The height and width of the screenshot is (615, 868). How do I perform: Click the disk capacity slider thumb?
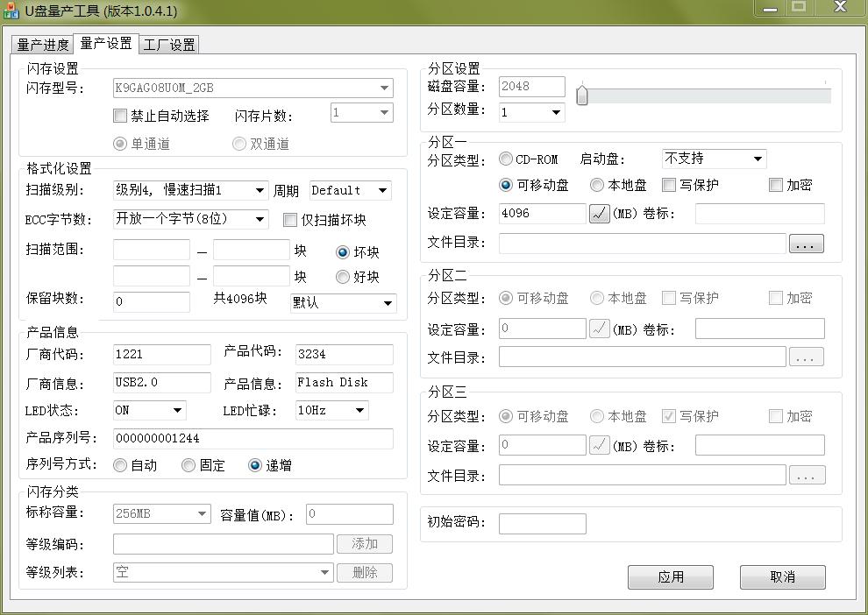click(x=582, y=95)
